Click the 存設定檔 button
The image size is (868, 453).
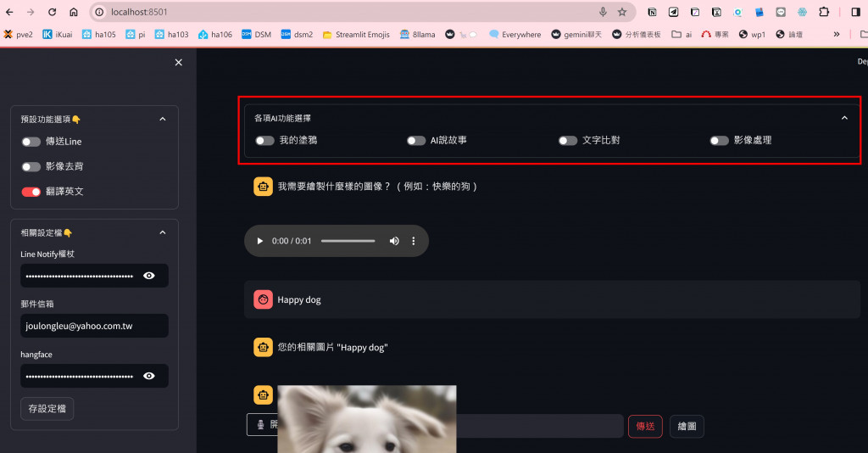(x=47, y=409)
